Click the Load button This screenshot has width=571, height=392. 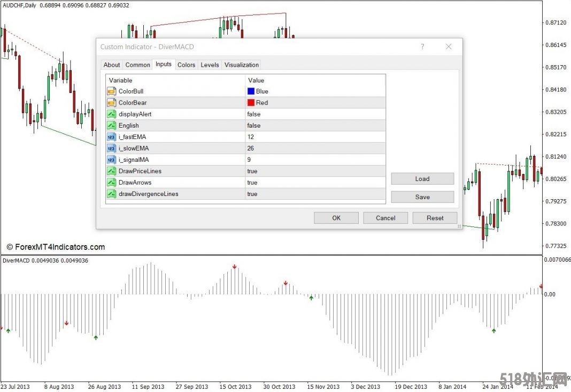tap(422, 179)
